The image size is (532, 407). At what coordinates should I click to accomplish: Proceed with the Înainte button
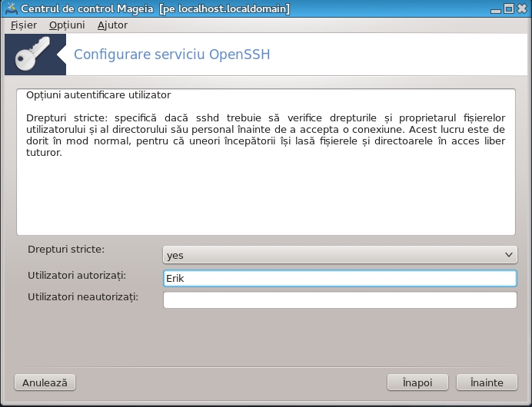[x=487, y=382]
